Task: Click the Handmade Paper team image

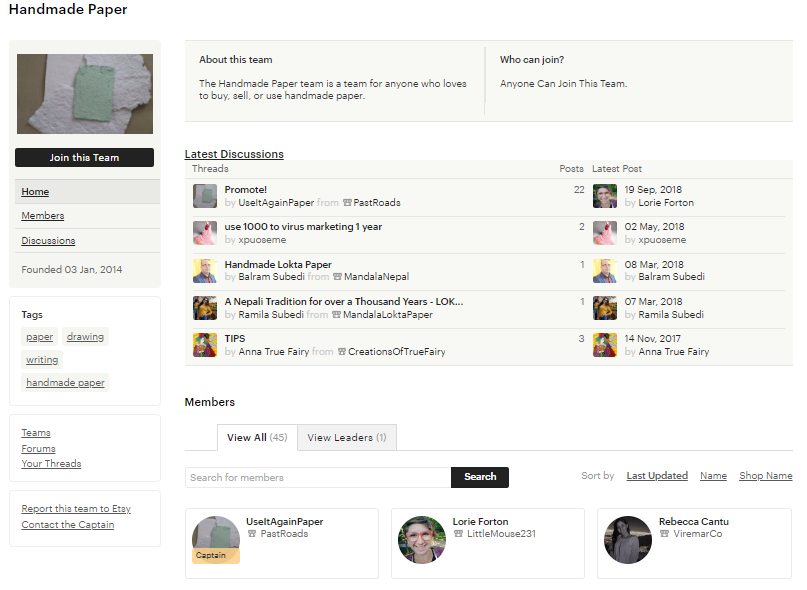Action: (85, 94)
